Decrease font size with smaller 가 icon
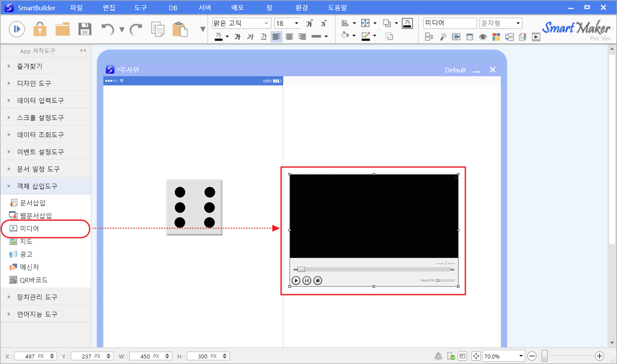The image size is (617, 364). click(x=323, y=23)
